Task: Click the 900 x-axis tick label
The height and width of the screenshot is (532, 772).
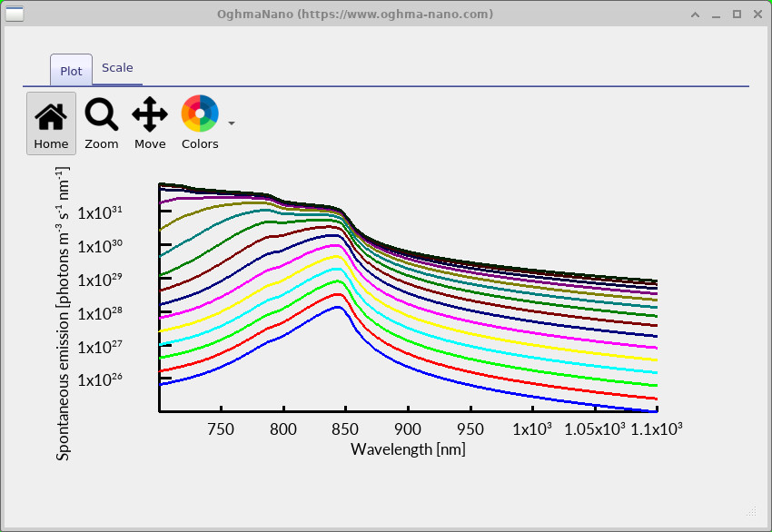Action: (408, 429)
